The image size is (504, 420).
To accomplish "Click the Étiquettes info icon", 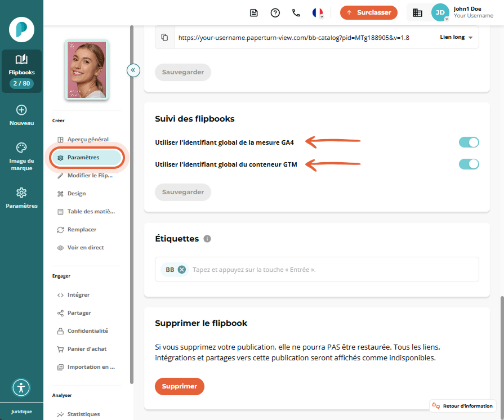I will 207,239.
